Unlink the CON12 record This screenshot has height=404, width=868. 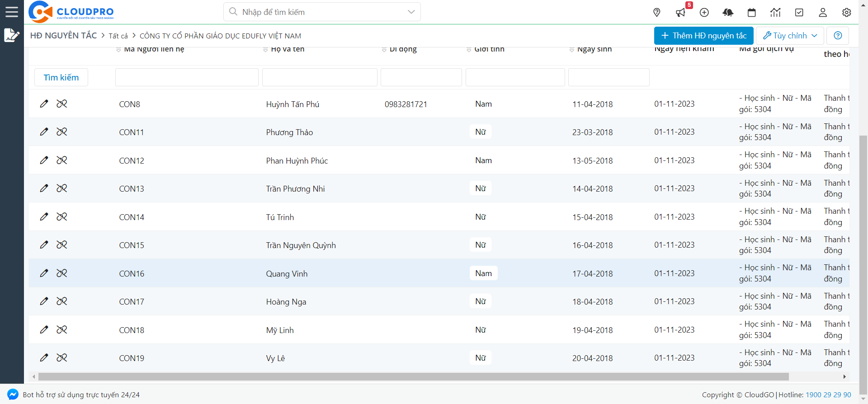coord(62,160)
